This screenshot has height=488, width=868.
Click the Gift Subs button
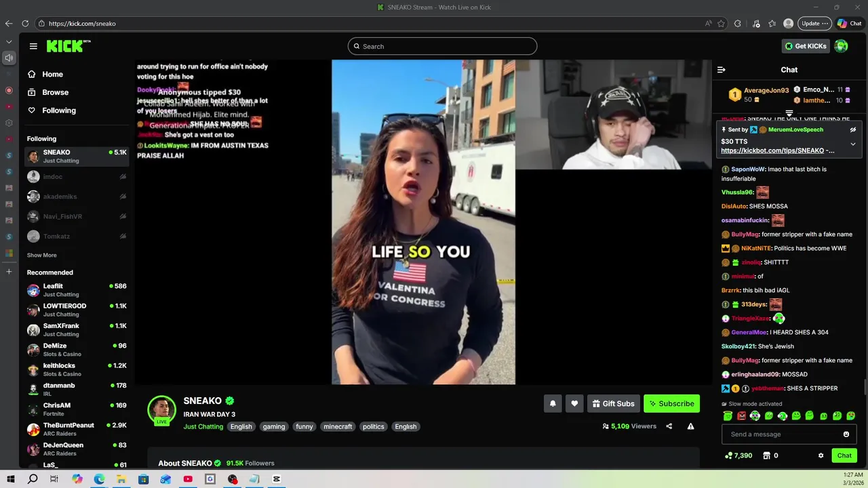[614, 404]
